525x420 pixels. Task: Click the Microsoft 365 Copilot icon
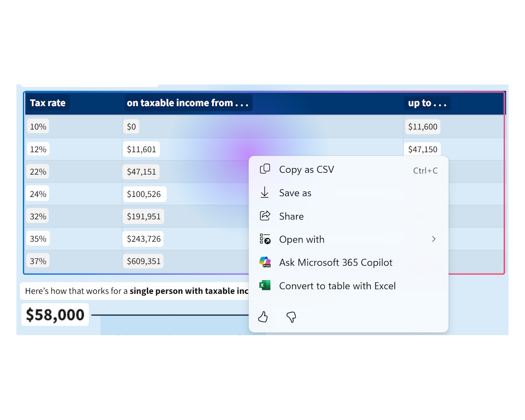pyautogui.click(x=265, y=262)
